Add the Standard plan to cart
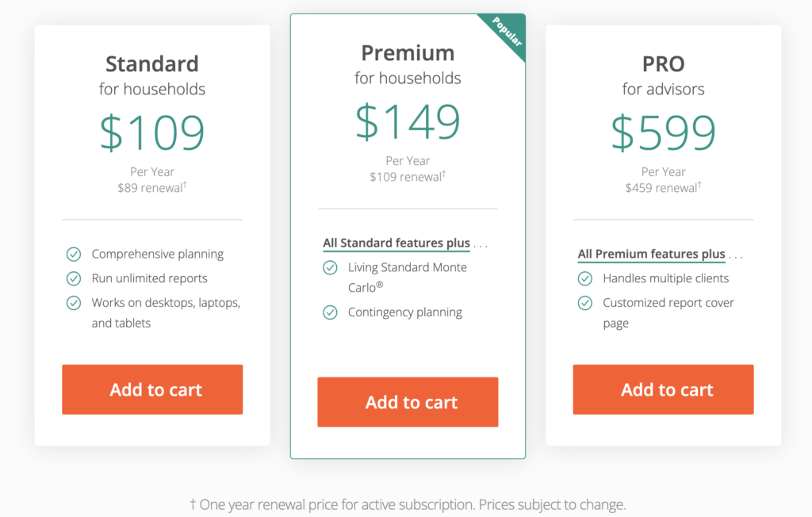812x517 pixels. pyautogui.click(x=152, y=389)
